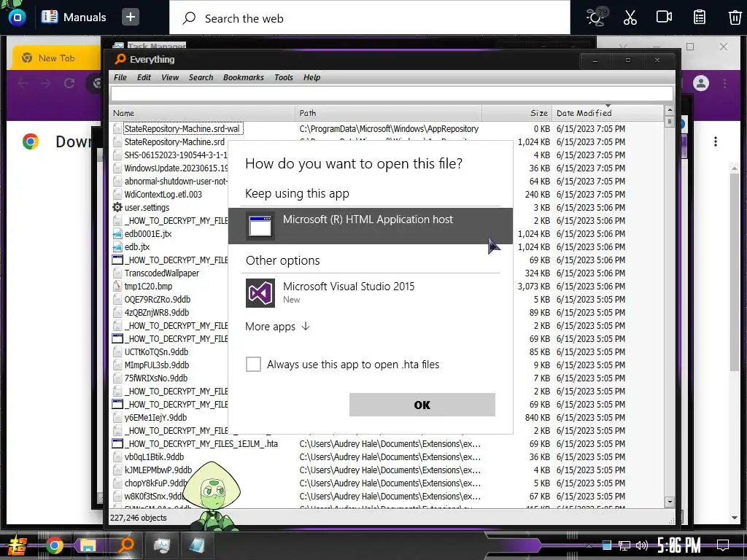This screenshot has height=560, width=747.
Task: Switch to Chrome New Tab tab
Action: pyautogui.click(x=56, y=58)
